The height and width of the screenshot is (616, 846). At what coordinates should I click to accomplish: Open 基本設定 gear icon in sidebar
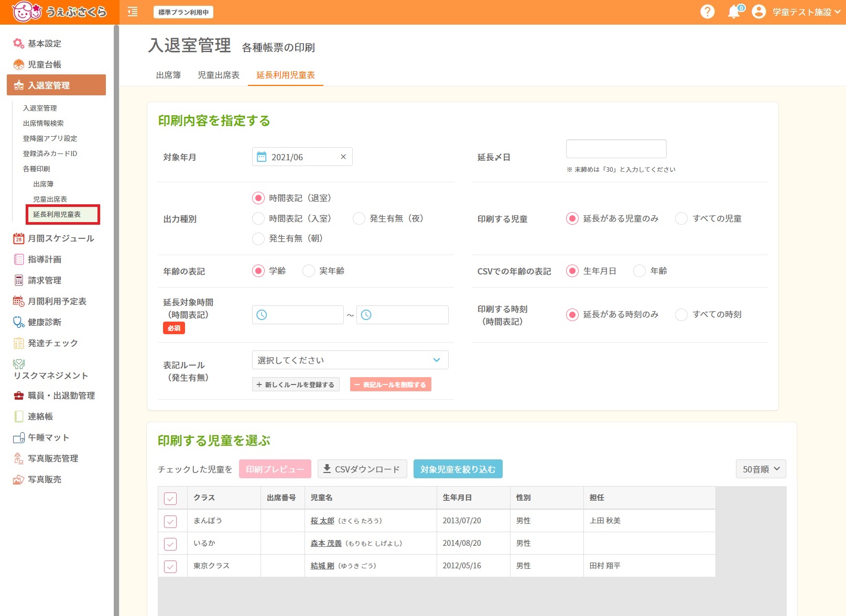[x=18, y=43]
